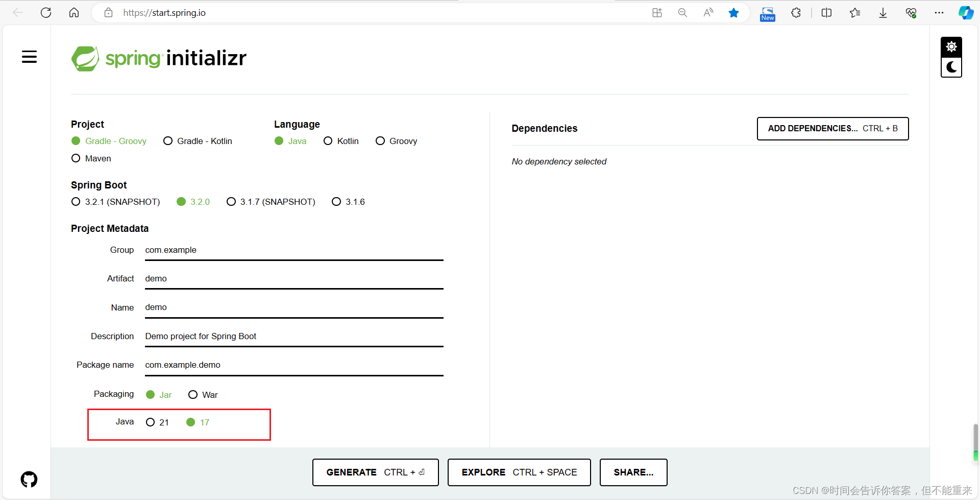
Task: Open the hamburger menu in the sidebar
Action: point(29,57)
